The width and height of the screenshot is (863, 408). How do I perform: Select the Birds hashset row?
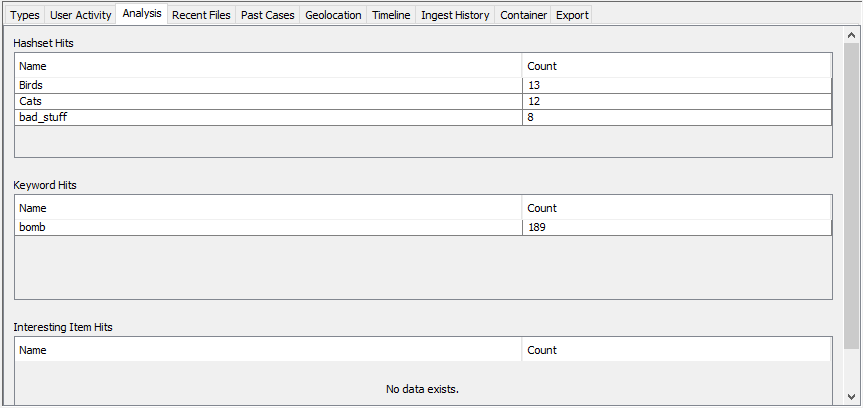point(268,85)
